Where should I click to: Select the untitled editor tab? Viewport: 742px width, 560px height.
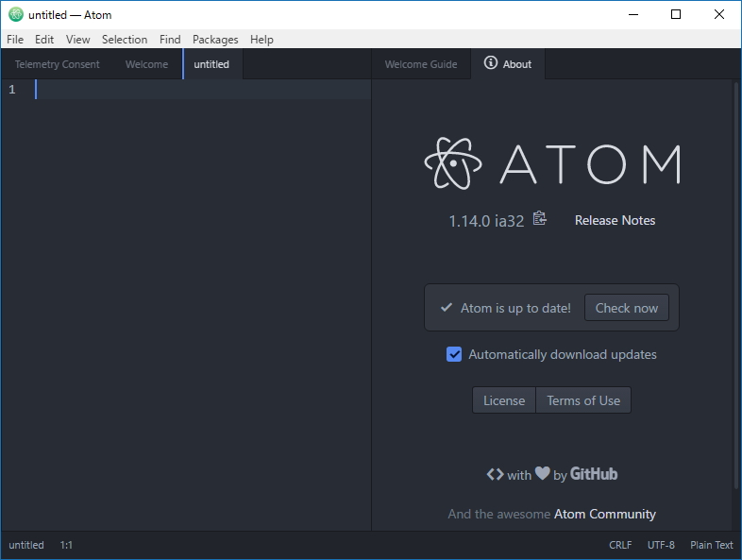click(x=211, y=64)
